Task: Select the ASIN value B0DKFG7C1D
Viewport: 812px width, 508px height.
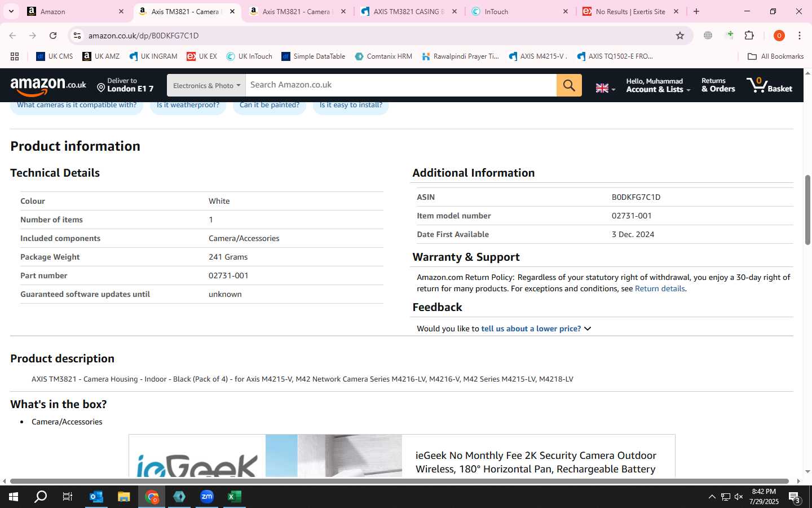Action: (636, 197)
